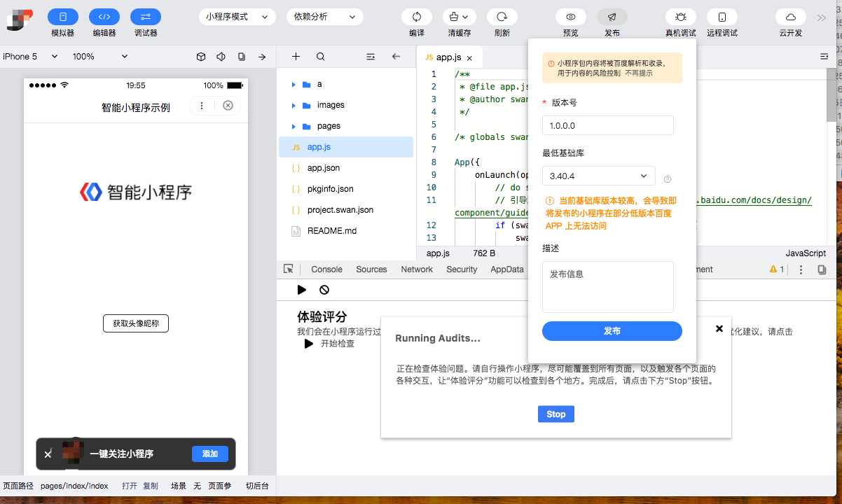842x504 pixels.
Task: Click the 刷新 refresh icon
Action: click(x=502, y=17)
